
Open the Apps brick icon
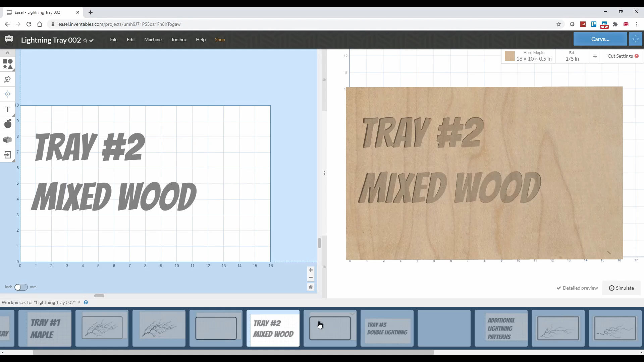coord(7,139)
